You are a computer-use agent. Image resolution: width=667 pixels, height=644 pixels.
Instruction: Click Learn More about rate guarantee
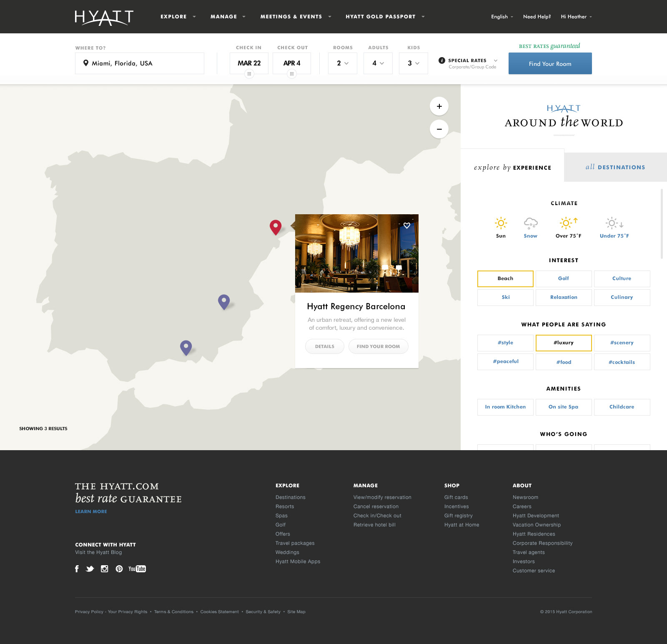point(91,511)
